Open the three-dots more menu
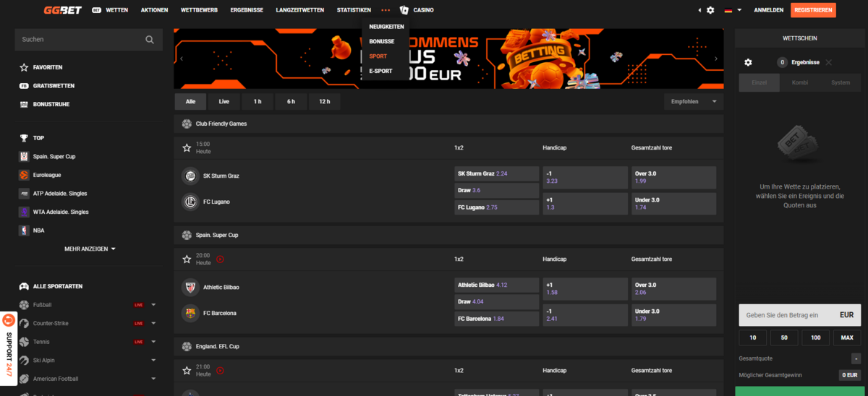This screenshot has width=868, height=396. [x=386, y=10]
